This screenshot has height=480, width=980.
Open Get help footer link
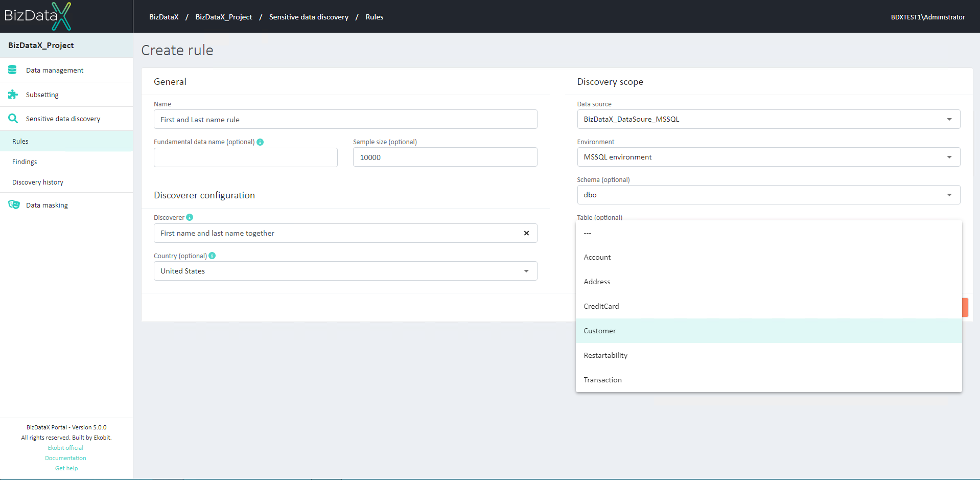point(66,468)
